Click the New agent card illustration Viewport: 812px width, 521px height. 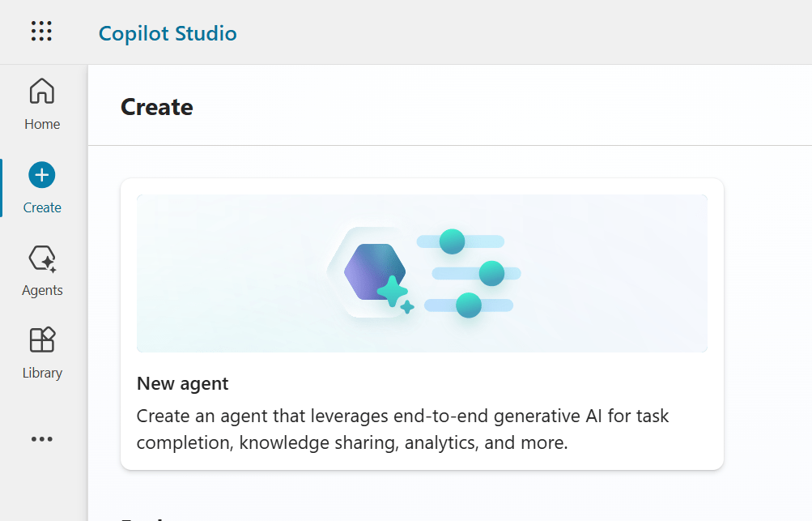[x=422, y=273]
